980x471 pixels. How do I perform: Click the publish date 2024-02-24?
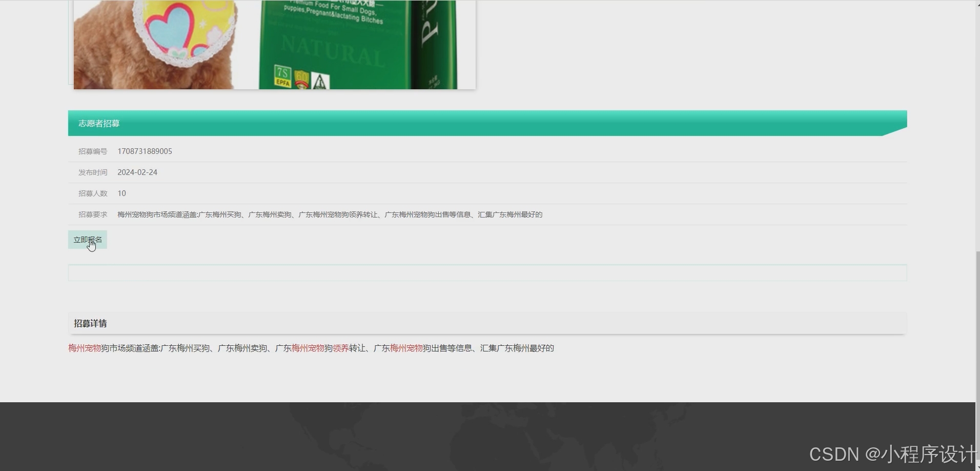(137, 172)
